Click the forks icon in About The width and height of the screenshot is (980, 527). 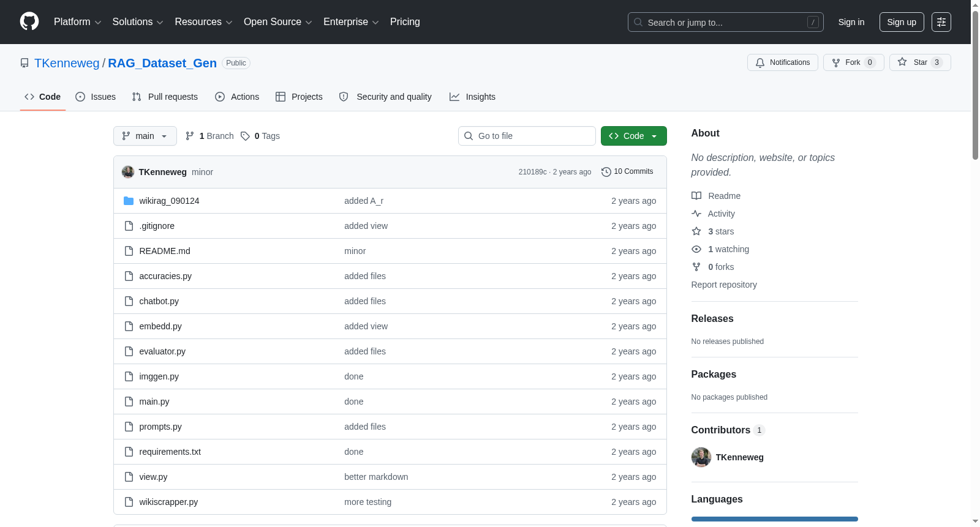(x=696, y=267)
